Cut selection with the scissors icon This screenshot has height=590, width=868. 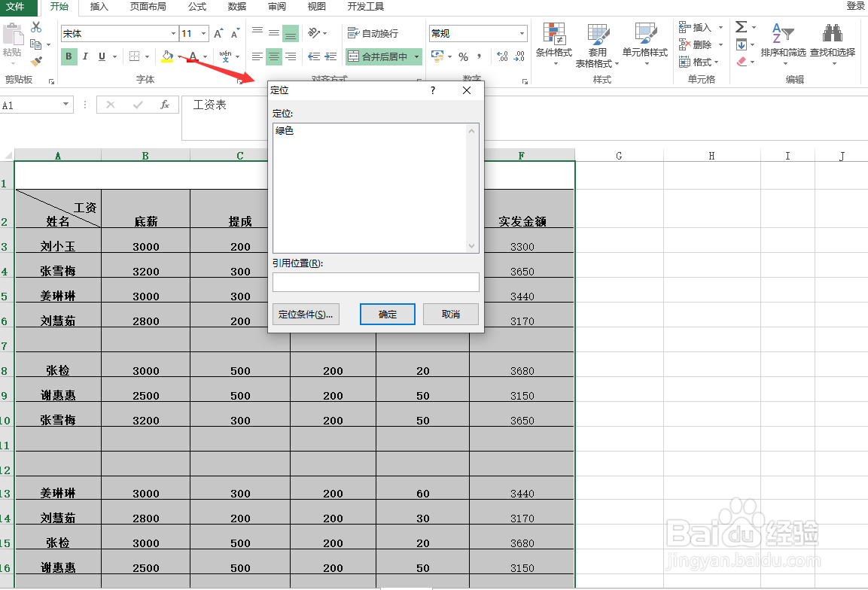pos(37,27)
